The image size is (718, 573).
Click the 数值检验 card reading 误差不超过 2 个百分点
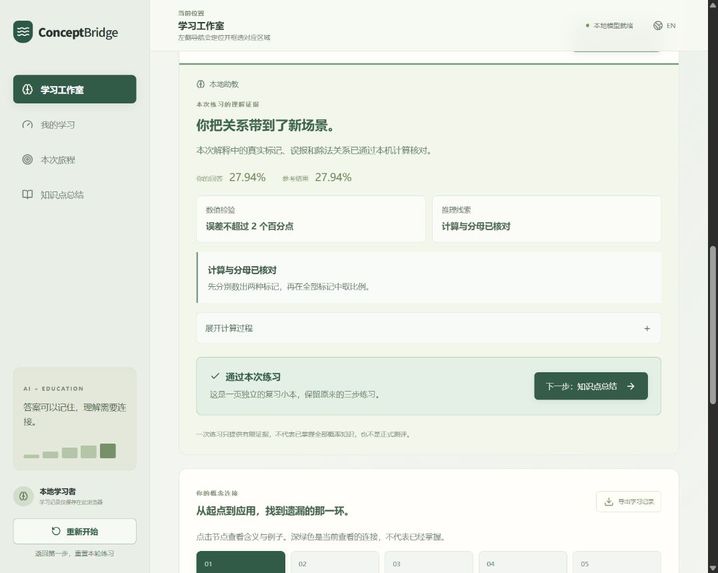tap(311, 219)
